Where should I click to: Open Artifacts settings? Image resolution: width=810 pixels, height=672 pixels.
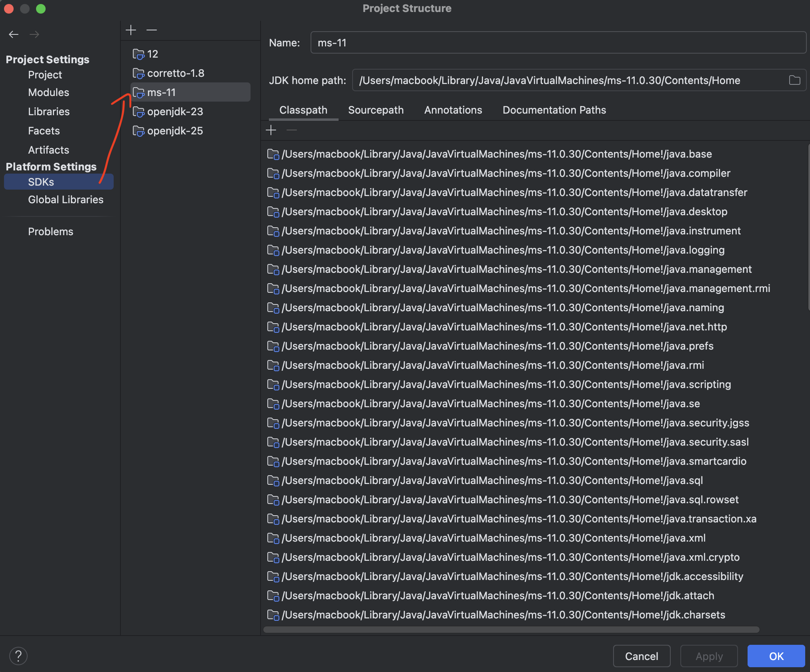48,150
